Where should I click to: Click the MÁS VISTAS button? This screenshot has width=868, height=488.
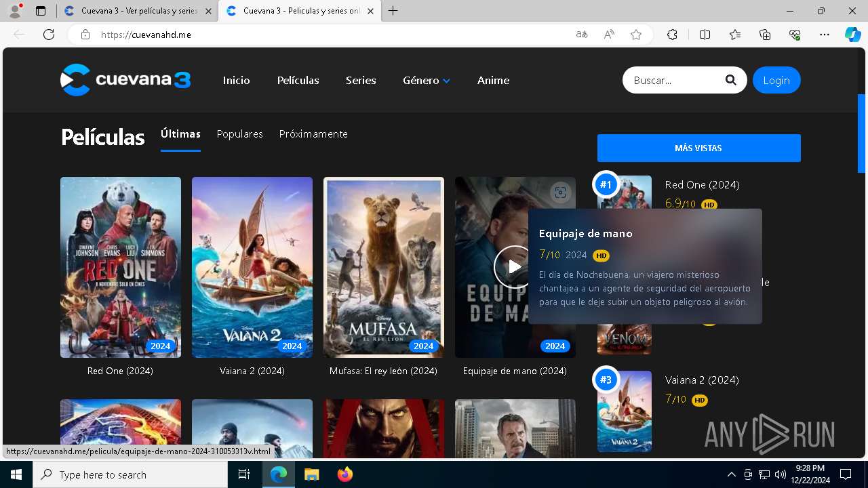(698, 148)
